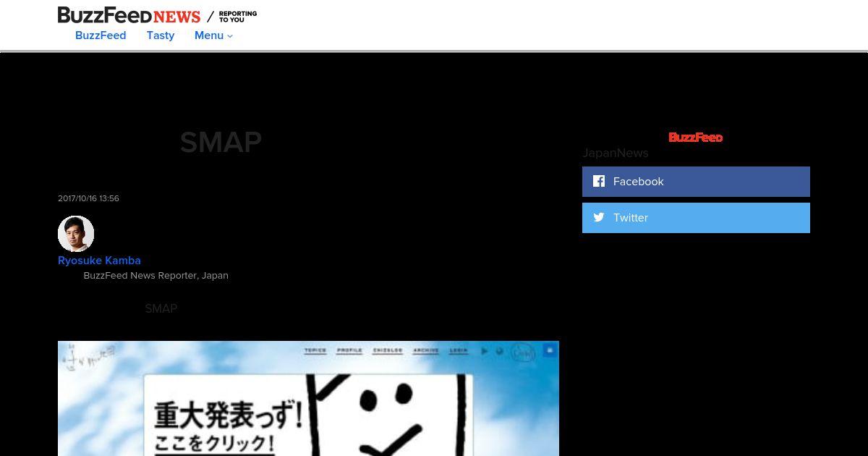Click the 'REPORTING TO YOU' tagline

[x=238, y=17]
